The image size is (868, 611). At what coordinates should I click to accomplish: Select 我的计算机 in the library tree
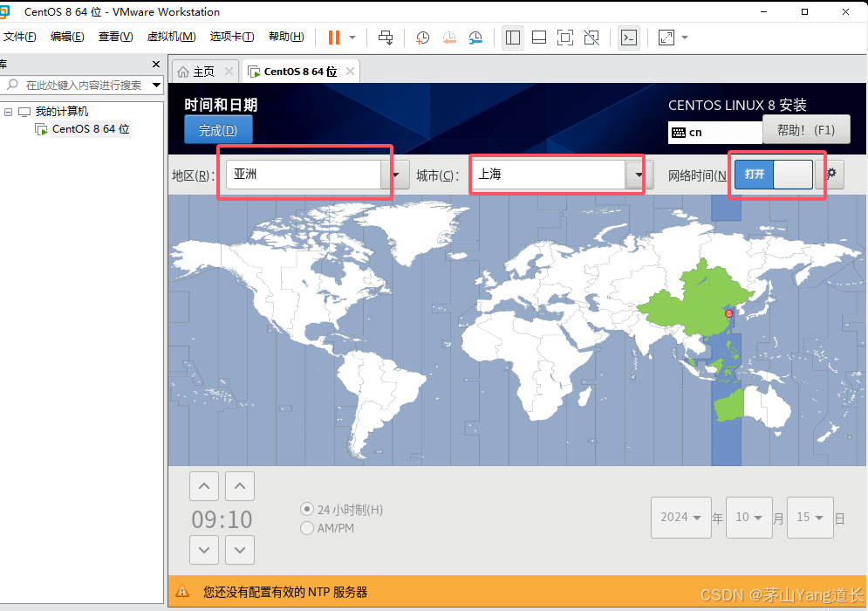(x=61, y=112)
